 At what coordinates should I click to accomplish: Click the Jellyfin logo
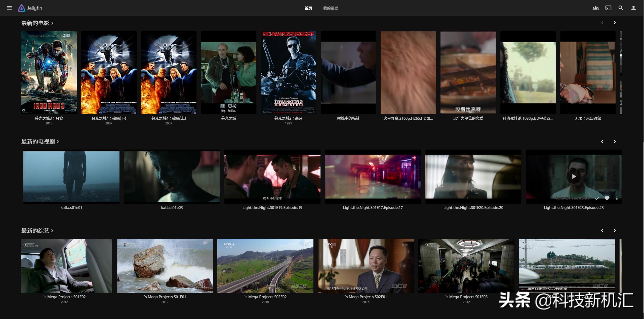coord(30,8)
